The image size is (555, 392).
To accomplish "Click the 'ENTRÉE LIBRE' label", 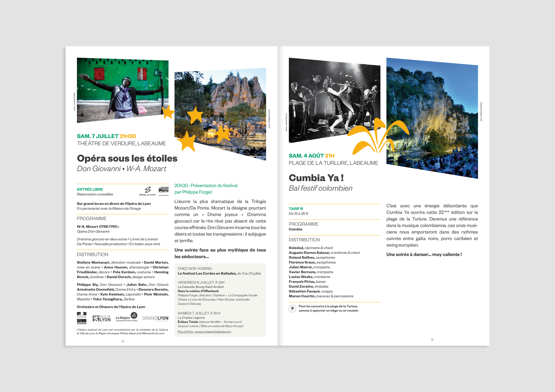I will [90, 189].
